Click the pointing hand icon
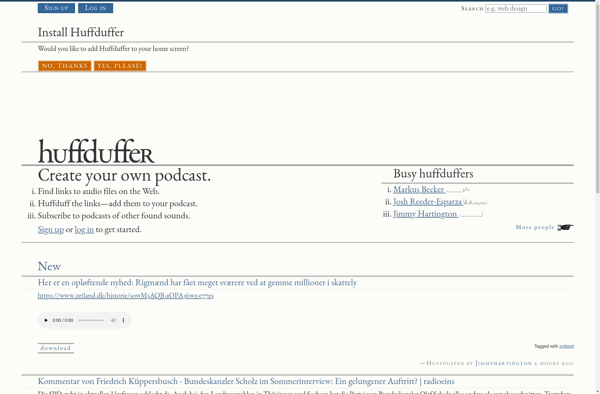The height and width of the screenshot is (394, 600). pos(565,228)
